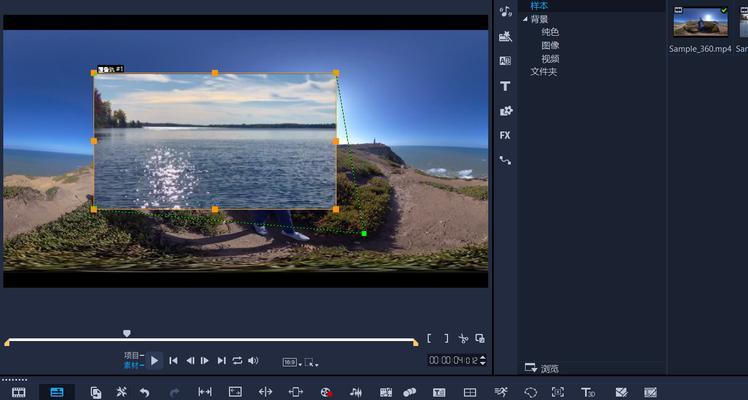Open the Subtitle Editor icon
This screenshot has width=748, height=400.
pos(439,392)
